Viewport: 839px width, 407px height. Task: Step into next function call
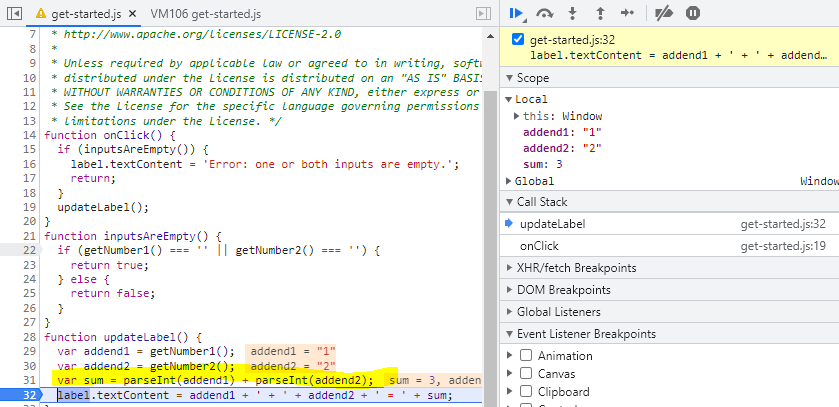[x=573, y=13]
